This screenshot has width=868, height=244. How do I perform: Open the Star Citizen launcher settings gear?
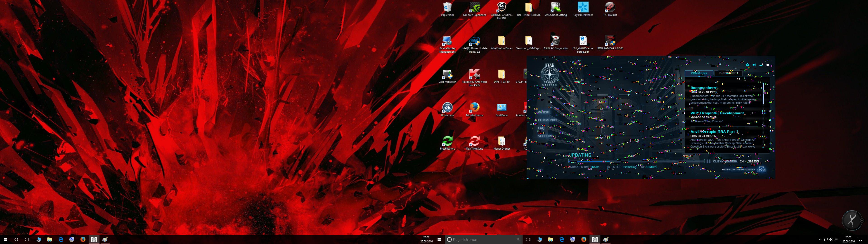click(x=747, y=65)
